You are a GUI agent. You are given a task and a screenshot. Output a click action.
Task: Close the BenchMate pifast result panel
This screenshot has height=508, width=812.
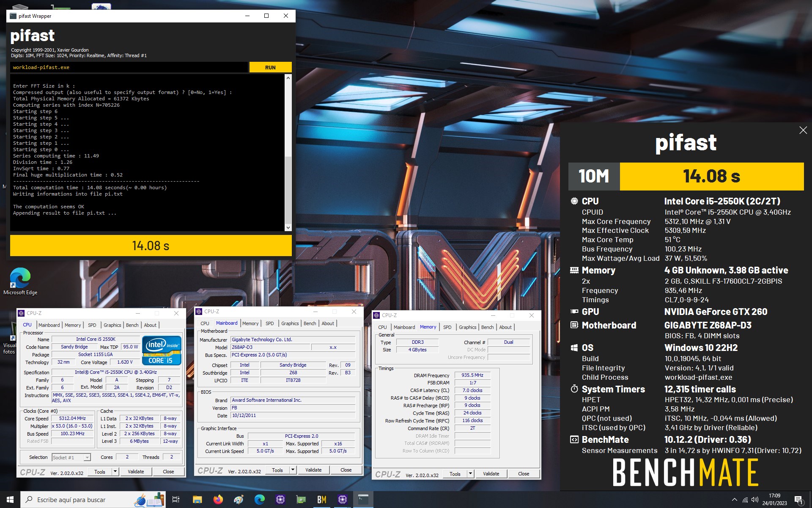pos(803,130)
